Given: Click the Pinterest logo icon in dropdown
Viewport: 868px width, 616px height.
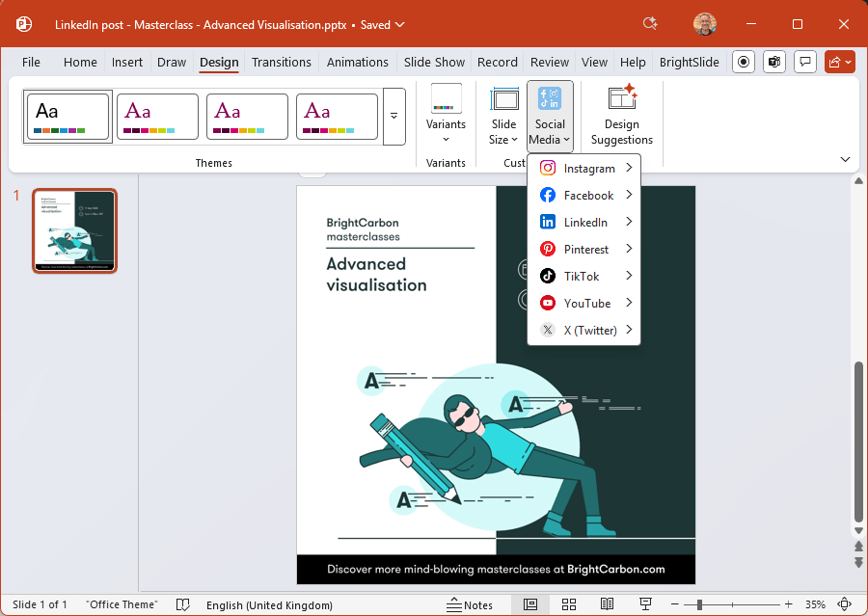Looking at the screenshot, I should (548, 249).
